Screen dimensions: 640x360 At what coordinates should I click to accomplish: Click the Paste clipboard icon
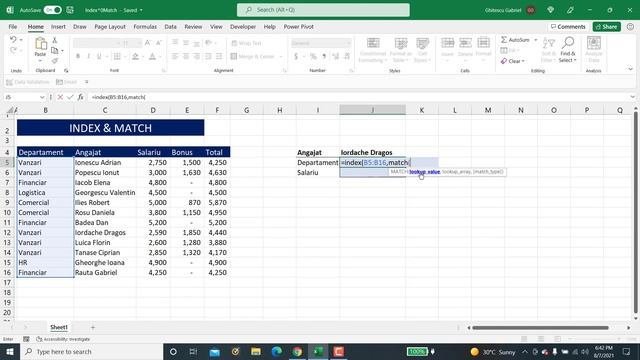(40, 43)
